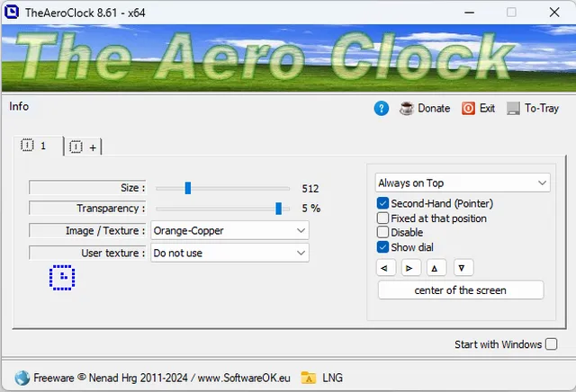
Task: Open the Info menu
Action: [x=19, y=106]
